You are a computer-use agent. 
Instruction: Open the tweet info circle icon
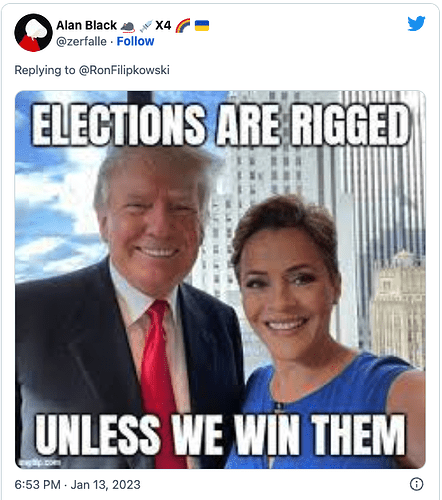tap(416, 484)
